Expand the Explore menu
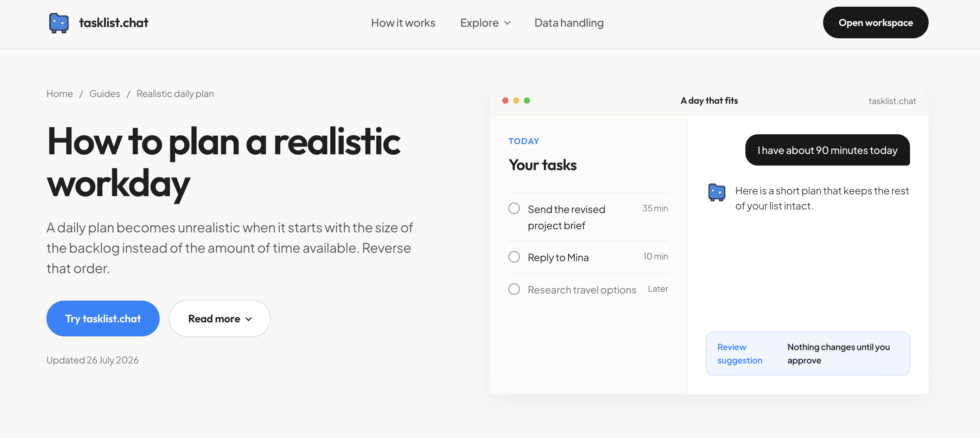 pyautogui.click(x=485, y=23)
